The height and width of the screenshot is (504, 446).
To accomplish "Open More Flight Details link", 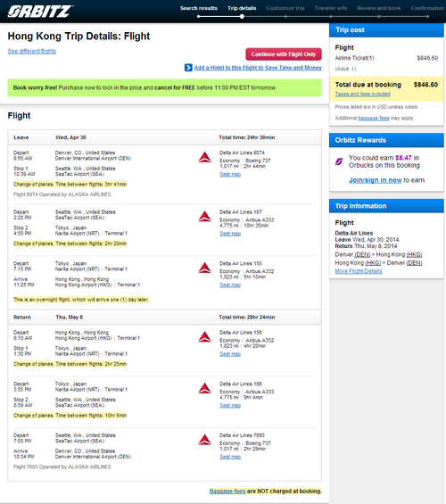I will (359, 271).
